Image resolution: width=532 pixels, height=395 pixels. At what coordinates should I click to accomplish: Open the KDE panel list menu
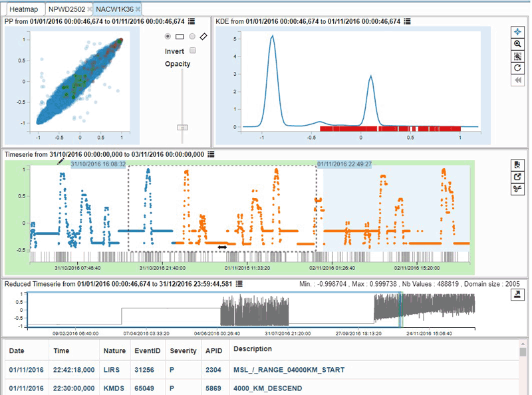pyautogui.click(x=408, y=21)
